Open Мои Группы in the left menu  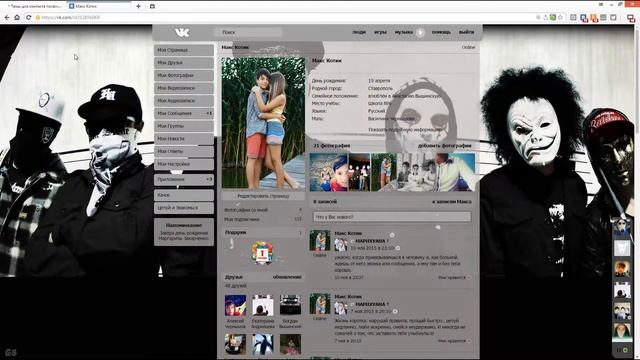click(184, 126)
